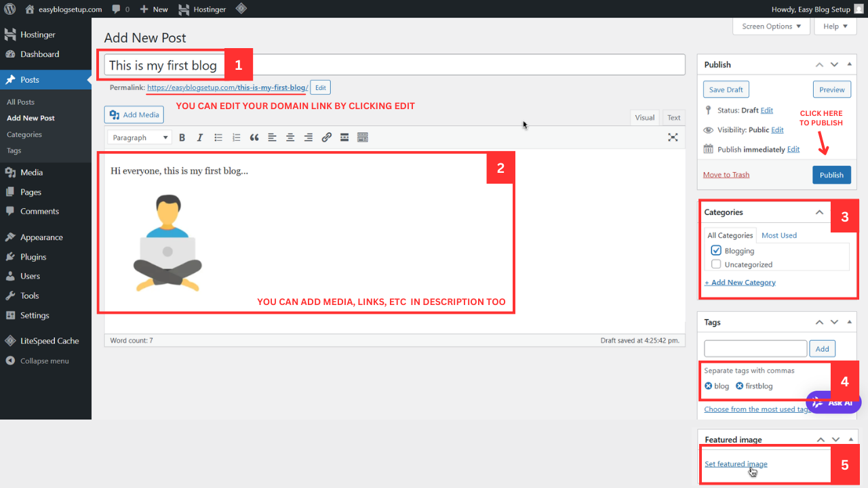The height and width of the screenshot is (488, 868).
Task: Insert a numbered list
Action: 236,138
